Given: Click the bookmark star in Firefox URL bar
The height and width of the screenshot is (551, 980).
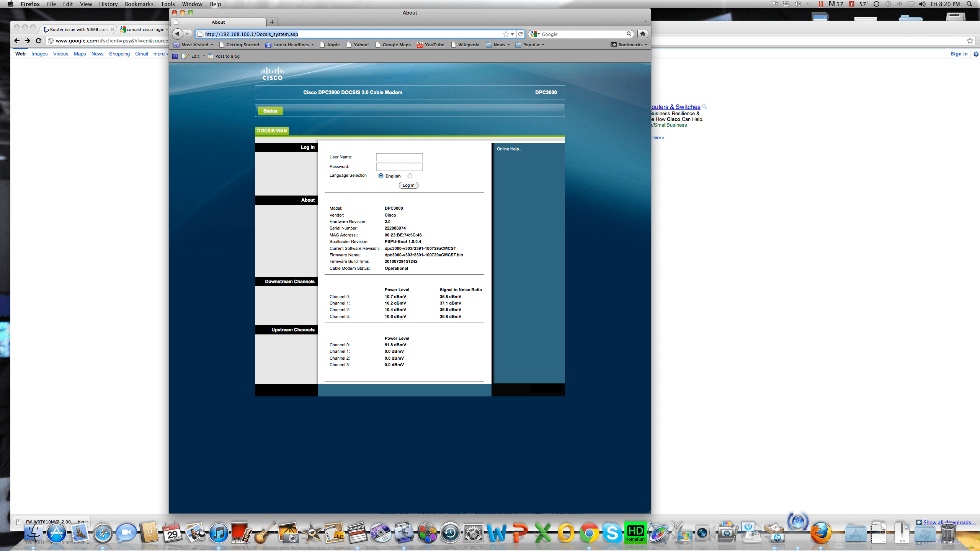Looking at the screenshot, I should coord(506,34).
